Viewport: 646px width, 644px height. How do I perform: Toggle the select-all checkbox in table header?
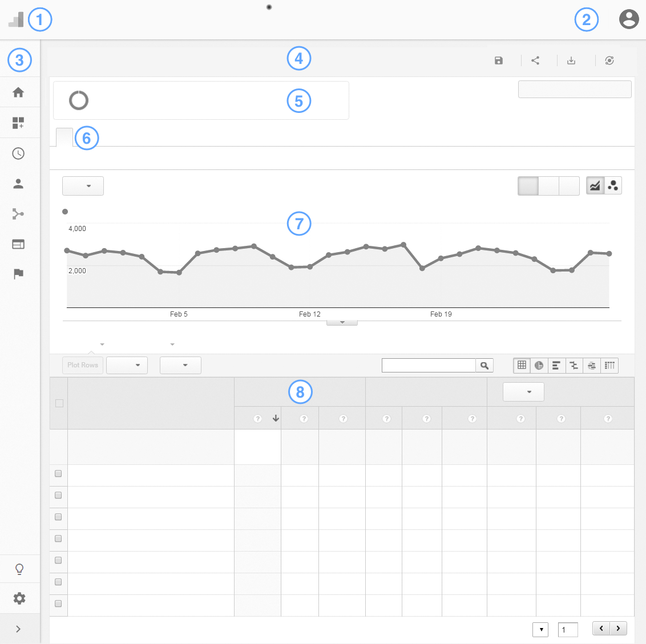tap(59, 403)
